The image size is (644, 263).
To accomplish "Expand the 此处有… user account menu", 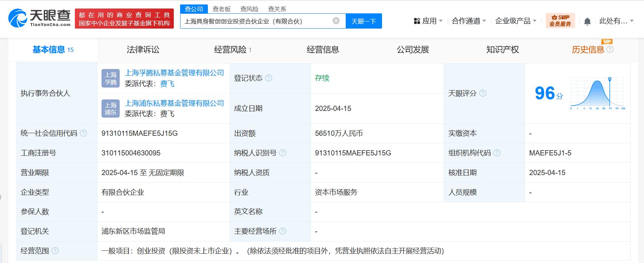I will [x=617, y=21].
